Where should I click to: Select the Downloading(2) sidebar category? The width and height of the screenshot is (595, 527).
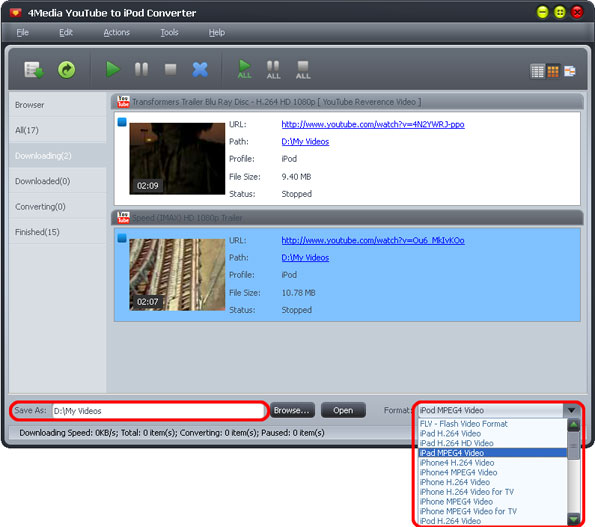pyautogui.click(x=57, y=156)
